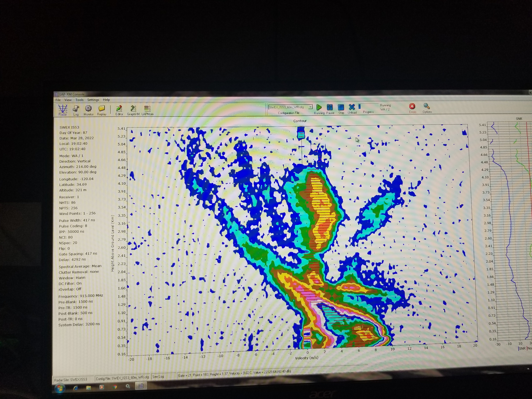
Task: Launch the GraphXM tool
Action: (x=133, y=109)
